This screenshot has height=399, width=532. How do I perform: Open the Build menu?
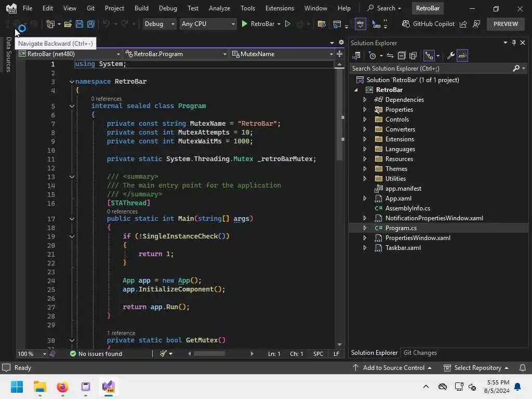pos(141,8)
